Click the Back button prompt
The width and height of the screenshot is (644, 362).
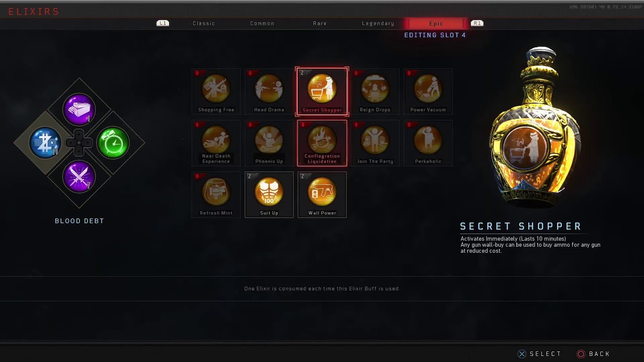tap(594, 354)
